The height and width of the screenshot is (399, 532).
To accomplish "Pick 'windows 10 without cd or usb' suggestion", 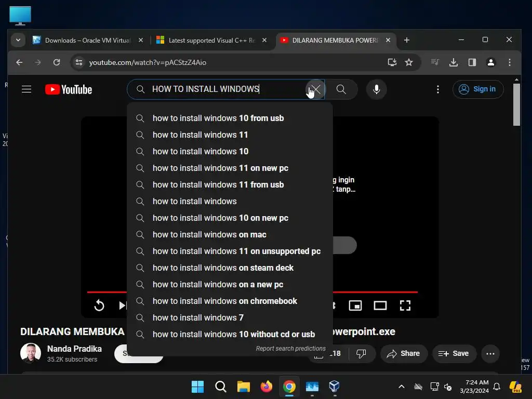I will [x=230, y=334].
